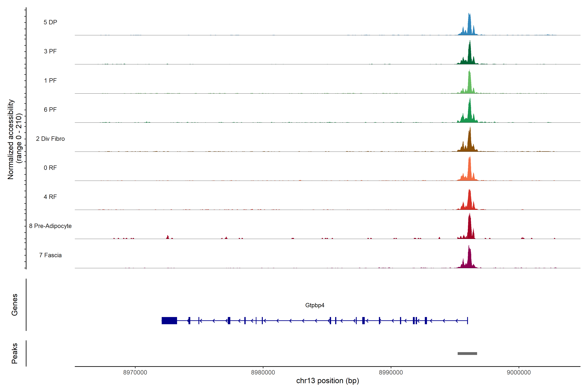Click the Gtpbp4 gene name

coord(315,305)
